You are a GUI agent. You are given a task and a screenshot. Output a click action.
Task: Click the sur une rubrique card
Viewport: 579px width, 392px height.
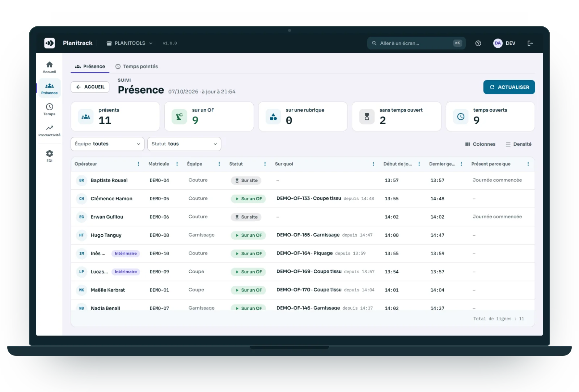(303, 116)
